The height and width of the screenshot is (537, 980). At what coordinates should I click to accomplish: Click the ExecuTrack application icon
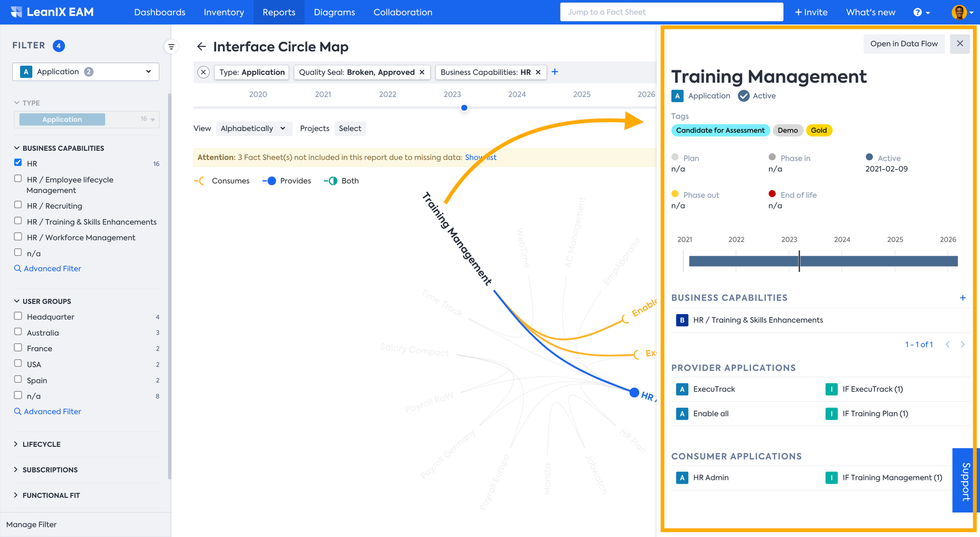(682, 389)
